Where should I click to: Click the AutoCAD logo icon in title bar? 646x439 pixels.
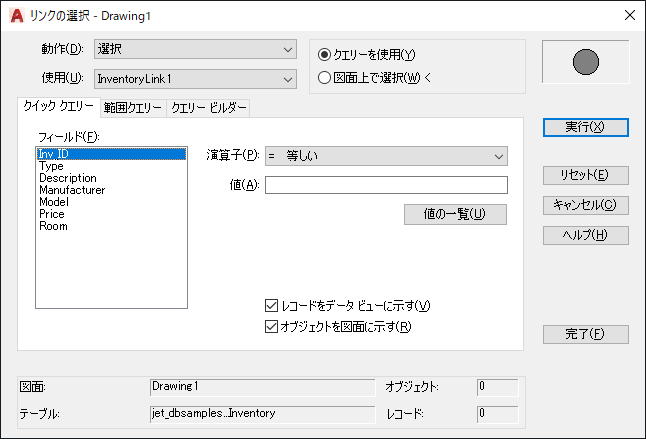click(x=16, y=16)
